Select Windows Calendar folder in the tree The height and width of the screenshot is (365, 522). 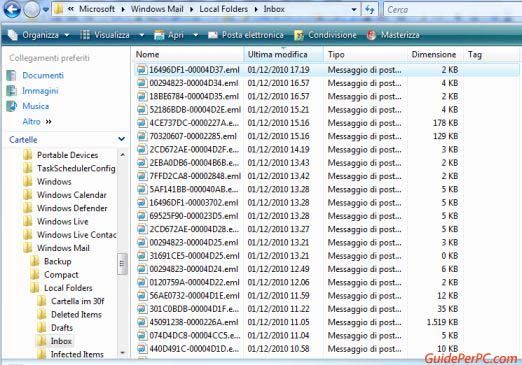point(72,195)
